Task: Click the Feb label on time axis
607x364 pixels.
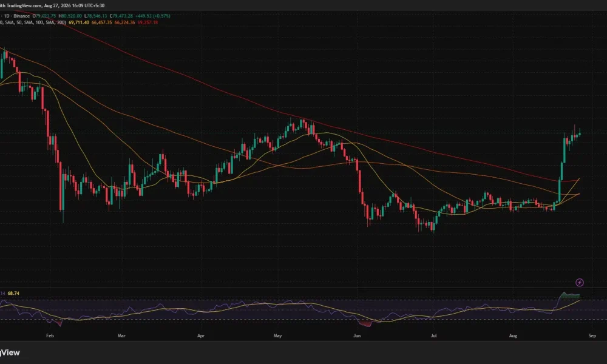Action: pyautogui.click(x=50, y=335)
